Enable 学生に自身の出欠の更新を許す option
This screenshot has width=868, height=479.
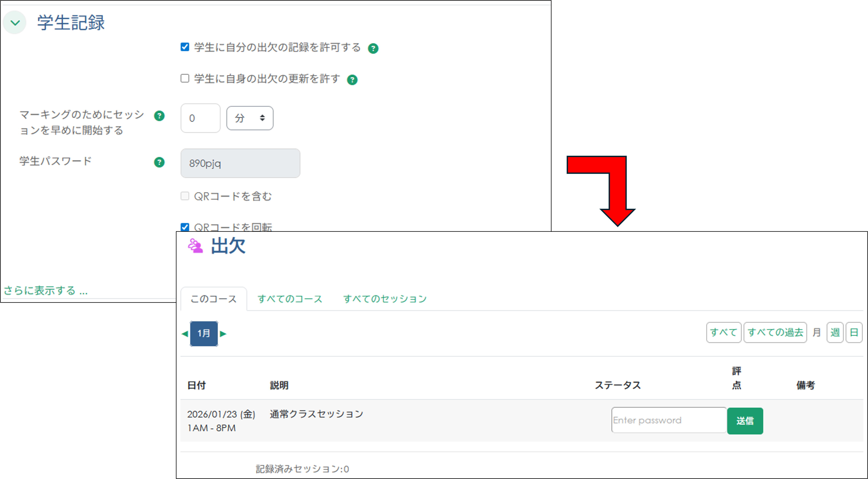[185, 79]
